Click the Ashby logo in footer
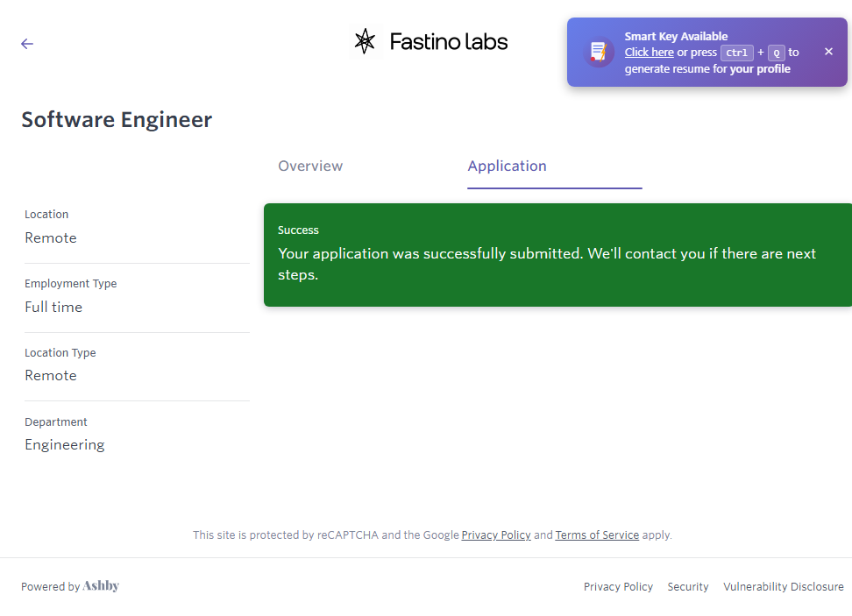 [x=101, y=586]
